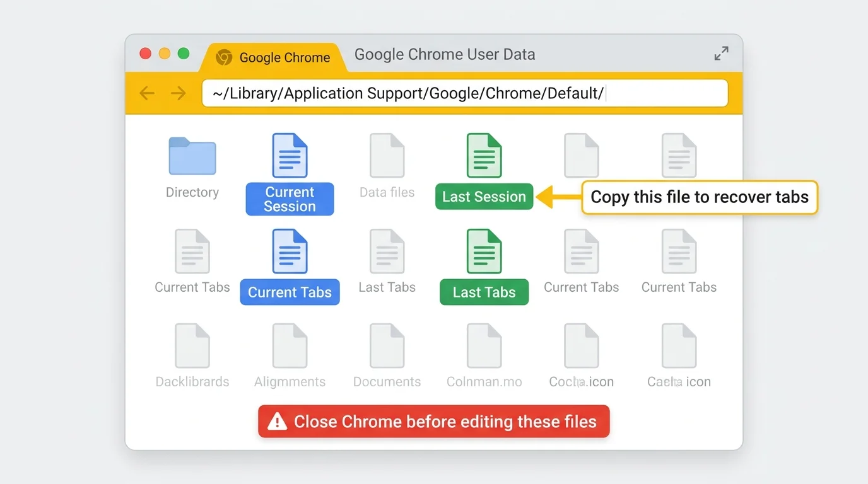Click the expand arrows in the title bar
This screenshot has width=868, height=484.
pos(721,53)
